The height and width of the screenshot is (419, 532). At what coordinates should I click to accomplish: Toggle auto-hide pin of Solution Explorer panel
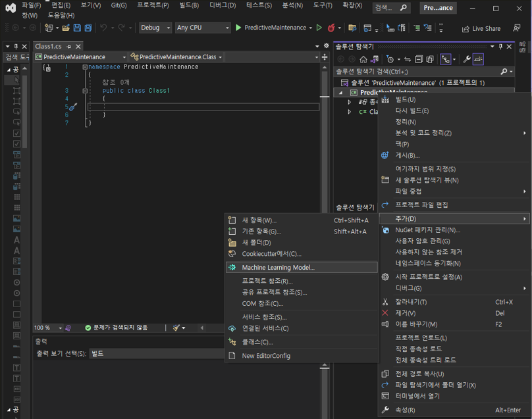[500, 47]
